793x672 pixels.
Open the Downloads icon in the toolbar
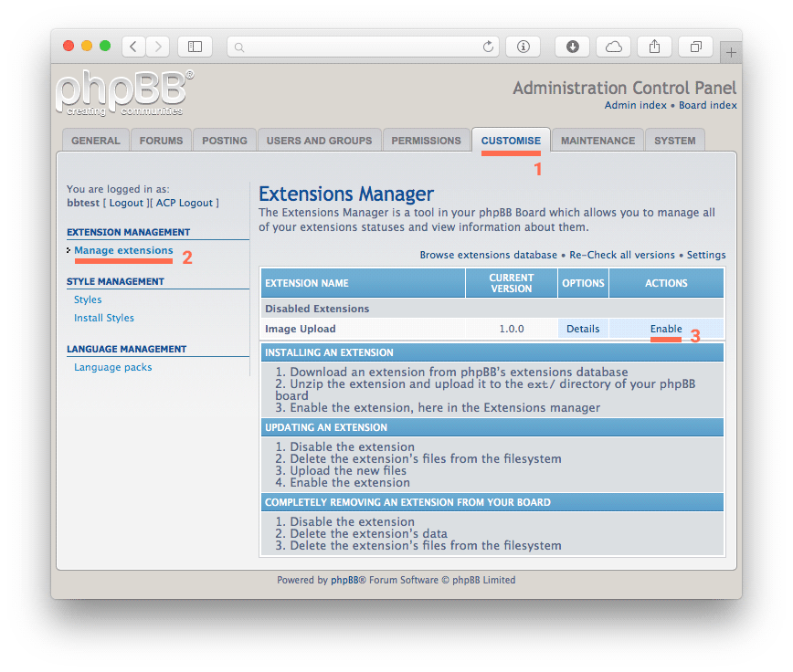click(x=572, y=46)
